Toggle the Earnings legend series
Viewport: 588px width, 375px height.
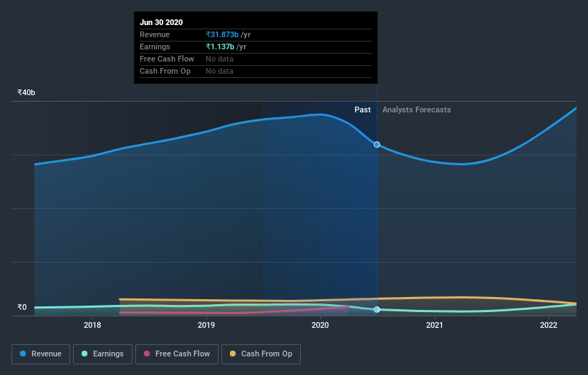point(102,354)
